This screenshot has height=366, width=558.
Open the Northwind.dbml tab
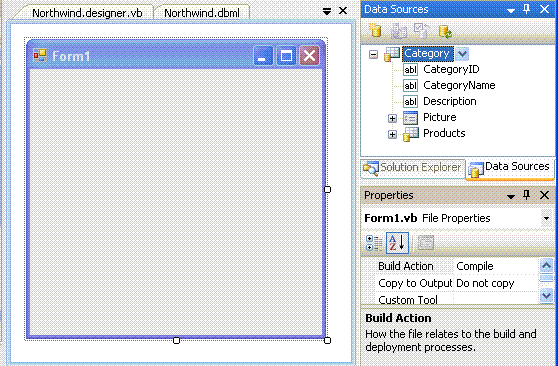tap(202, 13)
